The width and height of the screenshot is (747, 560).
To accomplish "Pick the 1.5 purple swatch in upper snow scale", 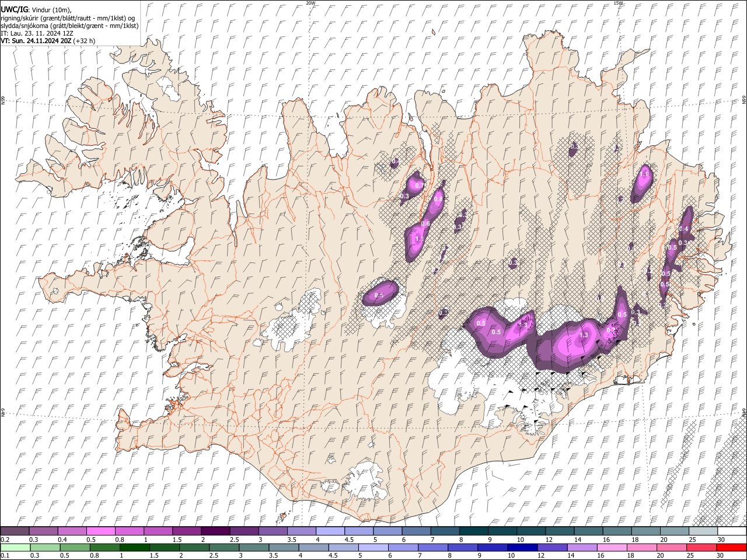I will (x=186, y=531).
